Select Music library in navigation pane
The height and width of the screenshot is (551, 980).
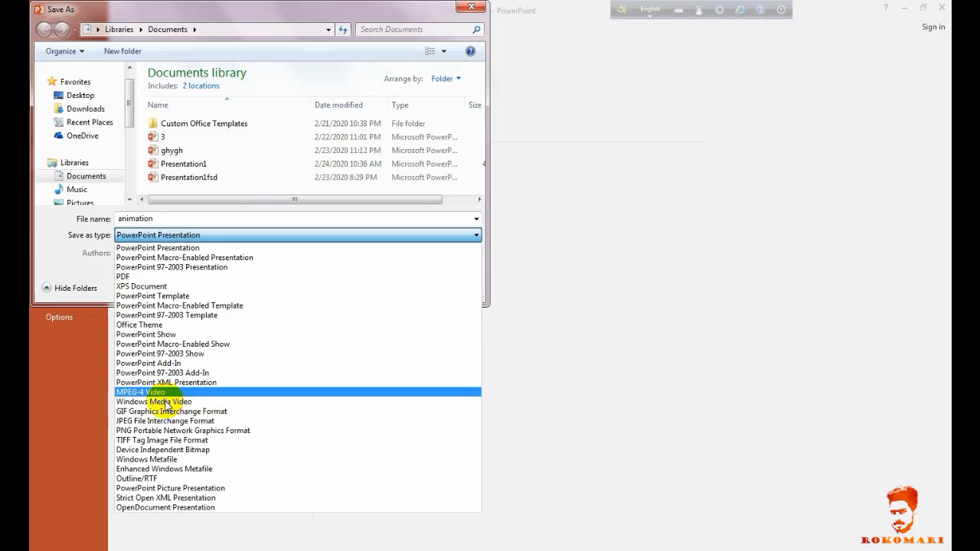77,189
